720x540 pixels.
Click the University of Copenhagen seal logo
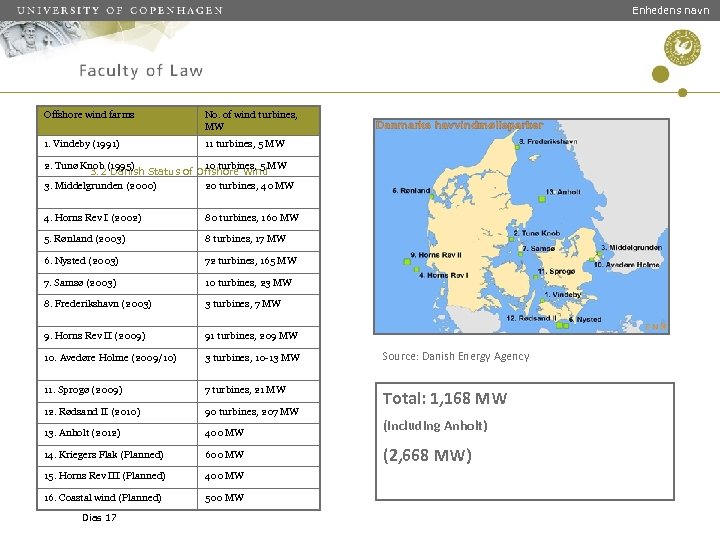(682, 47)
